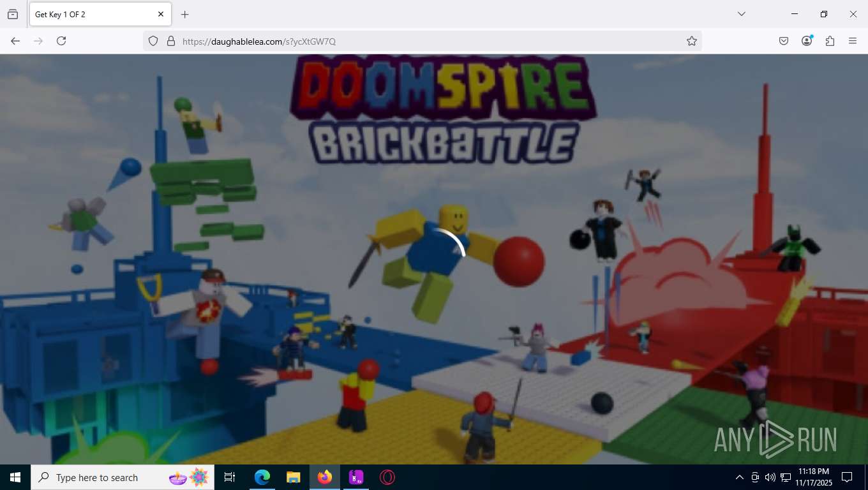This screenshot has width=868, height=490.
Task: Open network status tray icon
Action: point(786,477)
